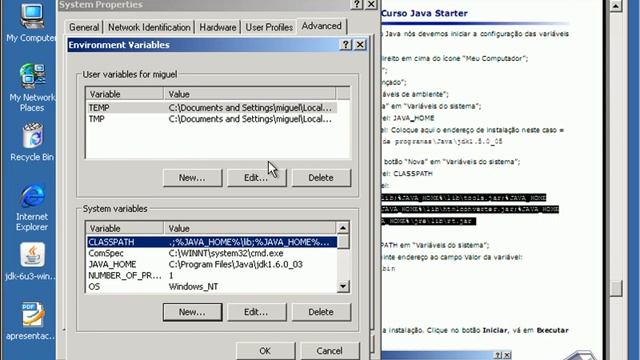The height and width of the screenshot is (360, 640).
Task: Select CLASSPATH system variable row
Action: [x=211, y=242]
